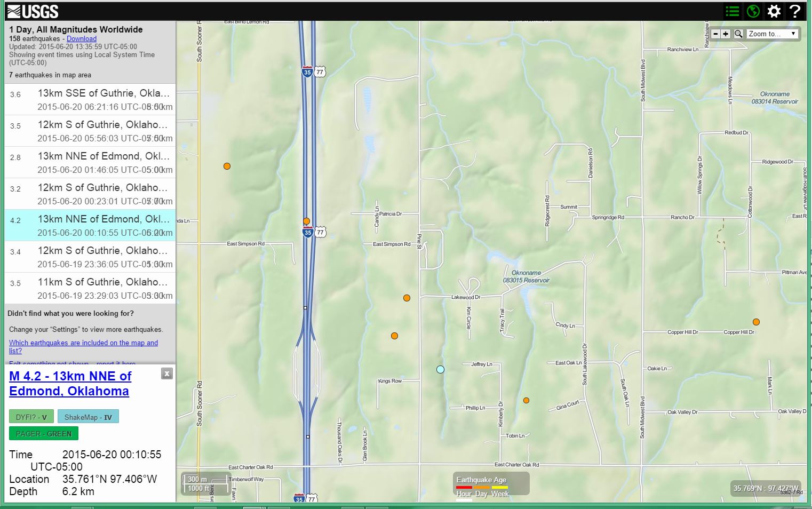Select the 3.6 magnitude 13km SSE Guthrie entry

[x=90, y=100]
